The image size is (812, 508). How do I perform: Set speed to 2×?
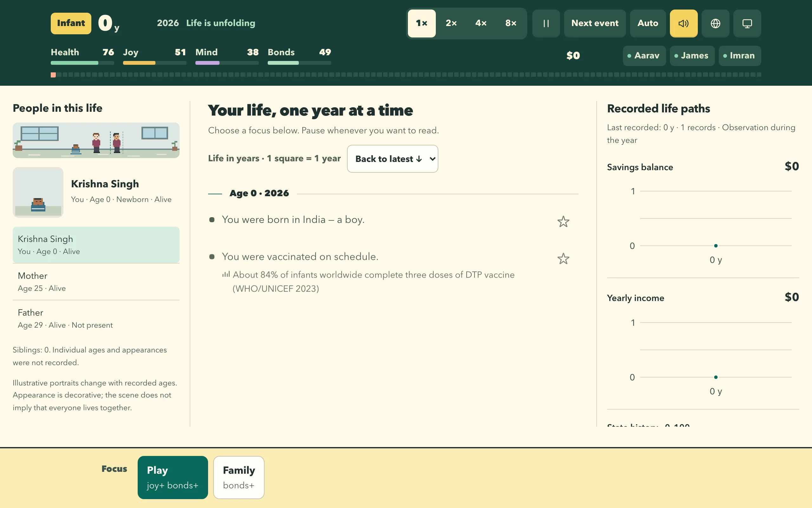pyautogui.click(x=451, y=23)
